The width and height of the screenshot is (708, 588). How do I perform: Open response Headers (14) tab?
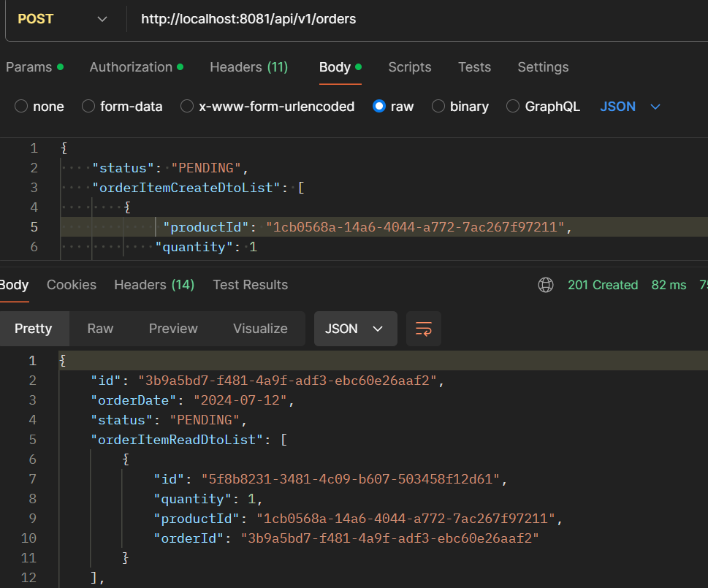click(x=154, y=285)
